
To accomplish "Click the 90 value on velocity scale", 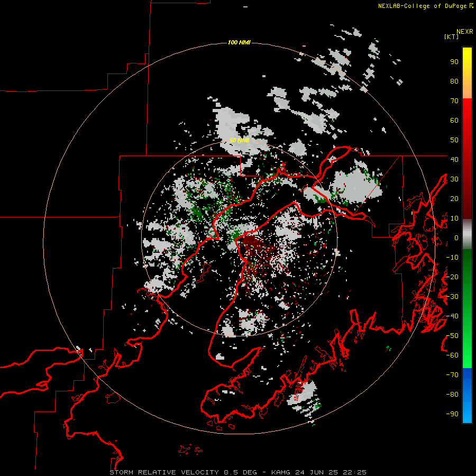I will [x=454, y=62].
